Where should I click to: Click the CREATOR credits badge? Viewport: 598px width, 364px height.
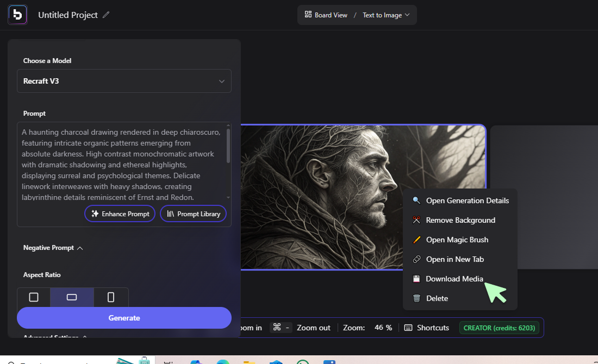(x=499, y=328)
